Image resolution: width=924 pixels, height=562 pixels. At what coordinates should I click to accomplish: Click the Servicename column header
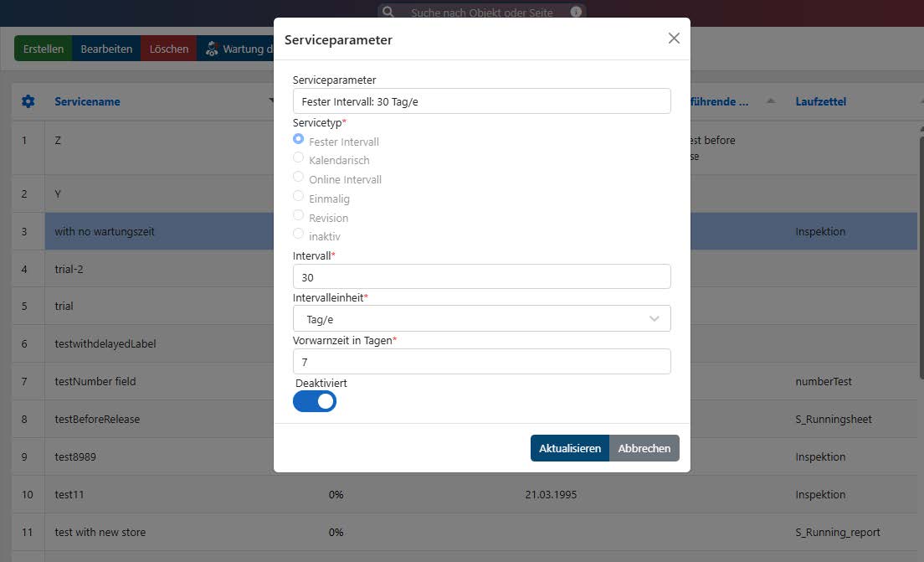point(87,101)
